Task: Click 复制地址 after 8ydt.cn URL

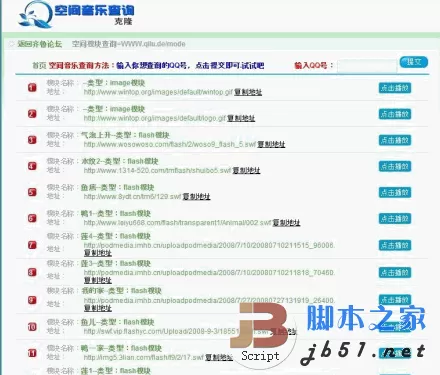Action: 196,196
